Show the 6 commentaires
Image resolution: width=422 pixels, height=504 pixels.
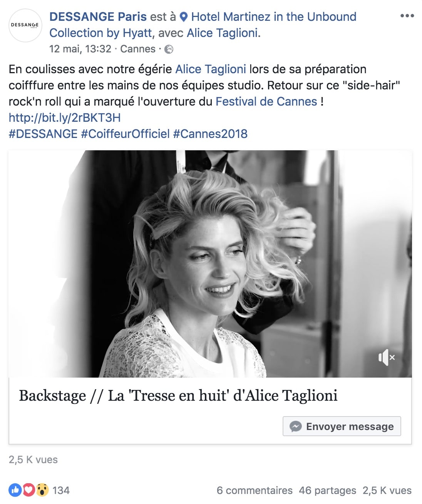pyautogui.click(x=255, y=491)
